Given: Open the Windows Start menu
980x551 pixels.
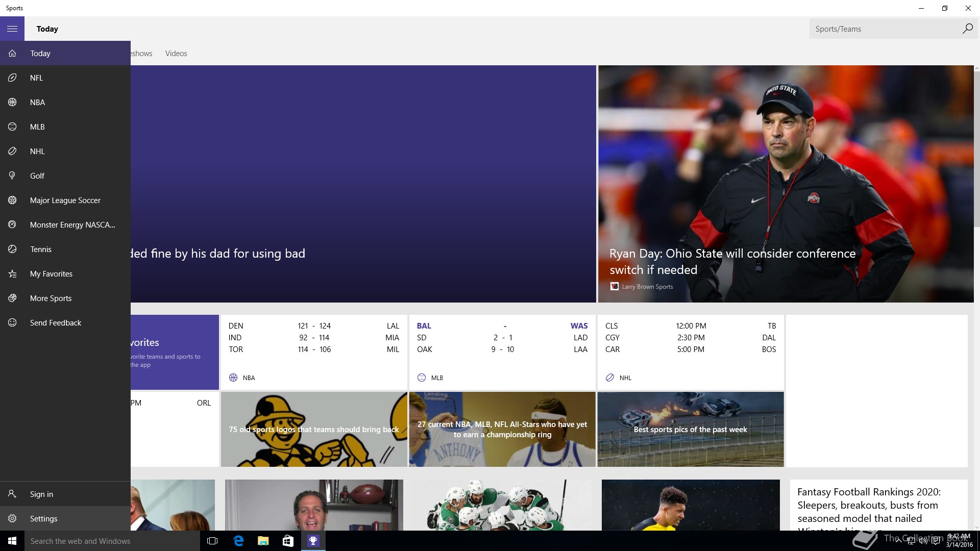Looking at the screenshot, I should point(12,541).
